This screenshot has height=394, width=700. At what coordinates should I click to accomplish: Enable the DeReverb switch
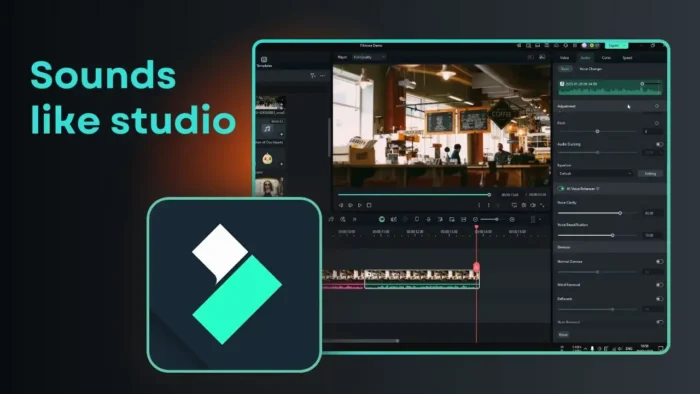pos(659,299)
